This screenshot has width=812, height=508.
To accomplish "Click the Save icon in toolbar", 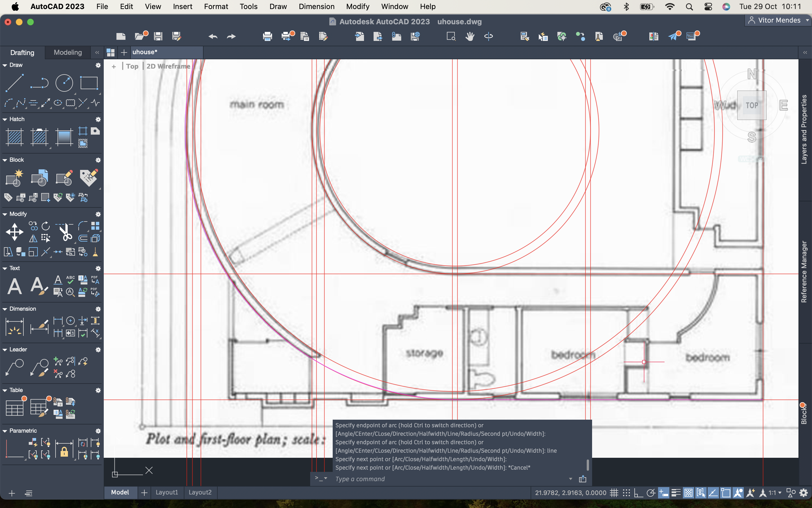I will [158, 36].
